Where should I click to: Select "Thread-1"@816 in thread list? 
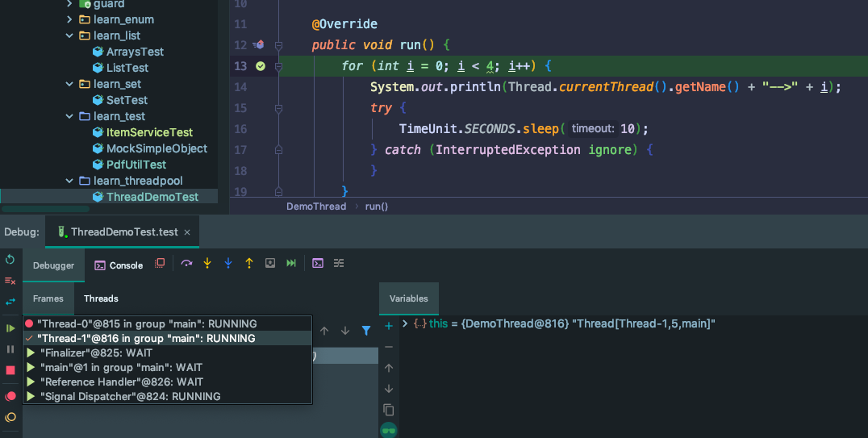tap(167, 338)
